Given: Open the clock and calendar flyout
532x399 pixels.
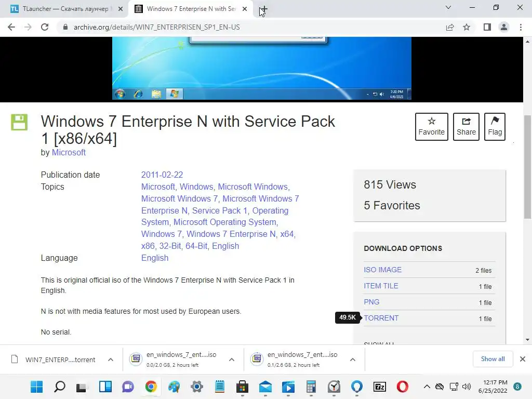Looking at the screenshot, I should click(x=493, y=387).
